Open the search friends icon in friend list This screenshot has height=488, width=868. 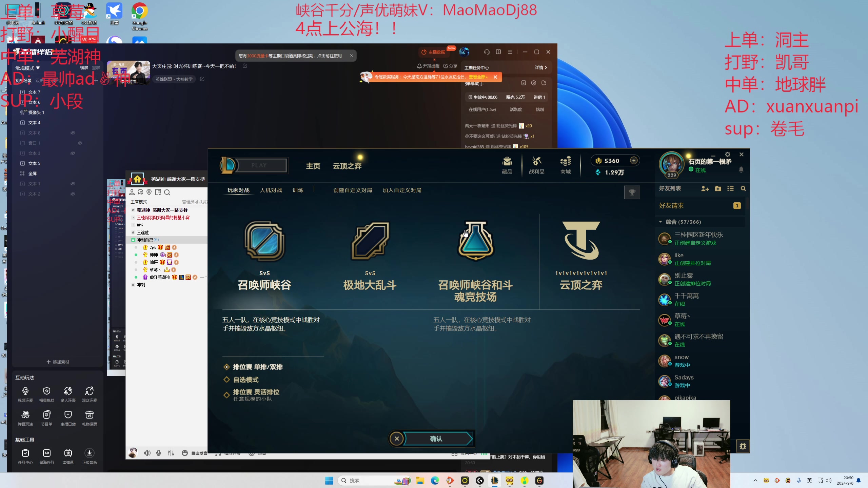(x=743, y=189)
